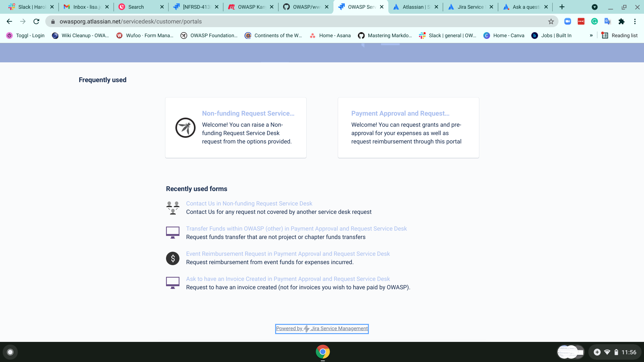Click the forward navigation arrow

coord(23,21)
